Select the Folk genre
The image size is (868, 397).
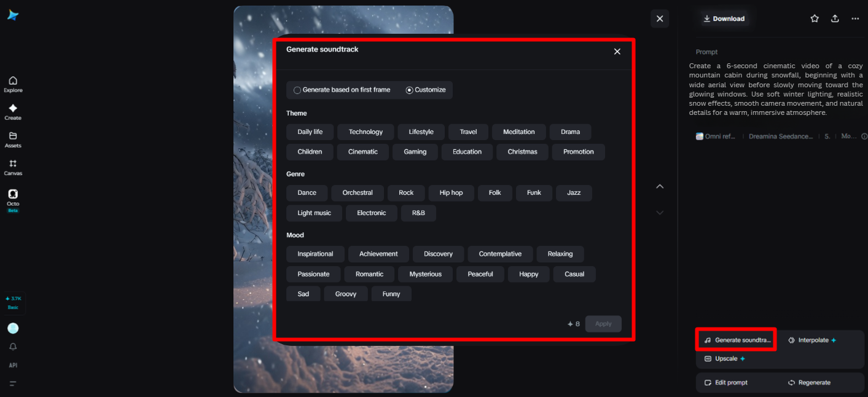[x=495, y=192]
